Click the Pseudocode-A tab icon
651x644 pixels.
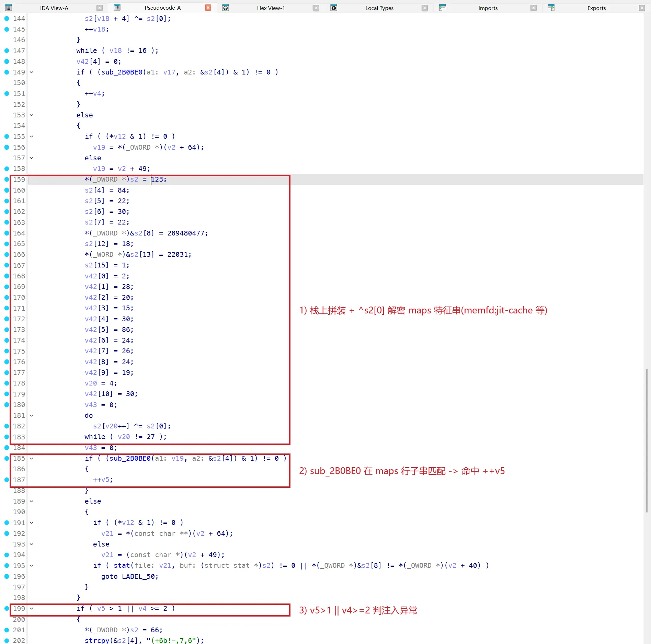(117, 8)
